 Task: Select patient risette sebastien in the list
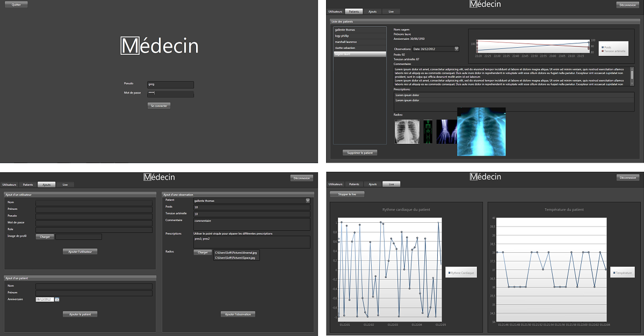360,48
